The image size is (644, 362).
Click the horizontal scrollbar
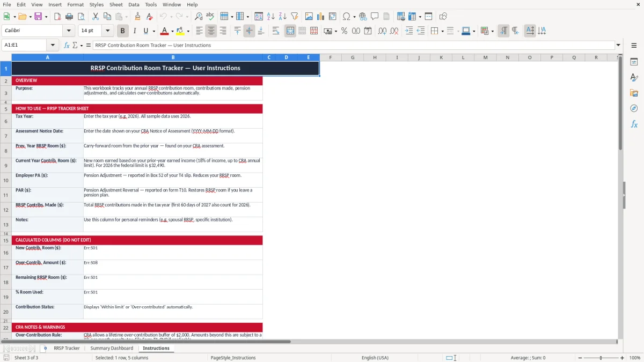[151, 342]
